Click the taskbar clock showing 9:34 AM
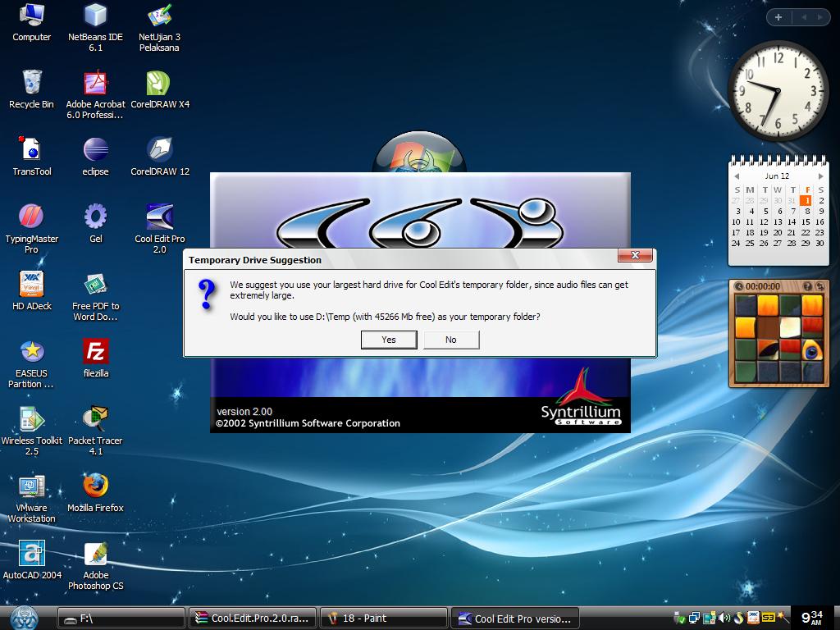The image size is (840, 630). (811, 619)
